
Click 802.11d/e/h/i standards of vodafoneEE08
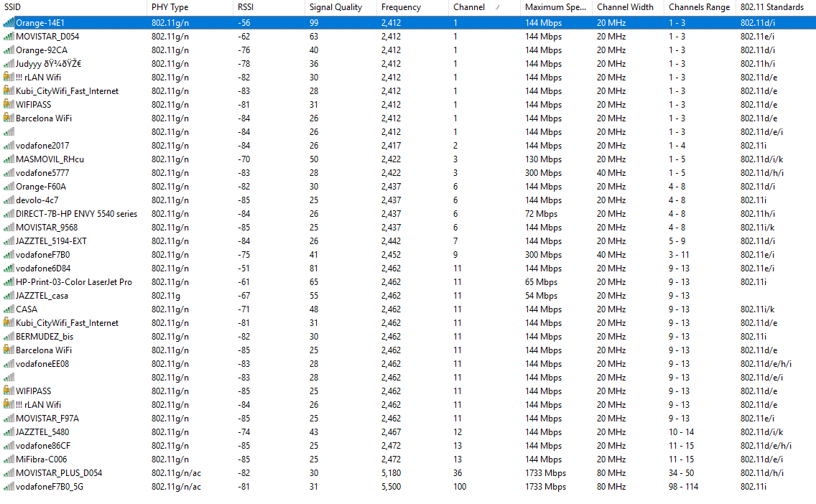[x=766, y=363]
